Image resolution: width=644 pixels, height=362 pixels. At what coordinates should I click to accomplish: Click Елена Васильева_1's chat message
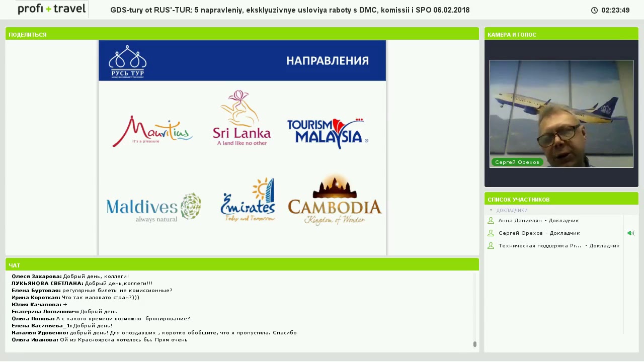(62, 326)
